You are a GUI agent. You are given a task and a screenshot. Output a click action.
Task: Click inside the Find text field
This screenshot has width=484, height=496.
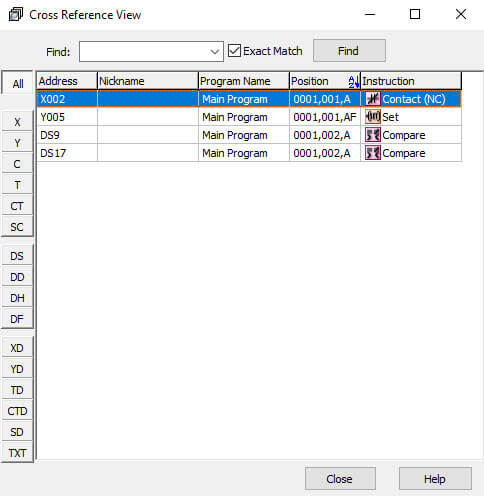point(144,52)
